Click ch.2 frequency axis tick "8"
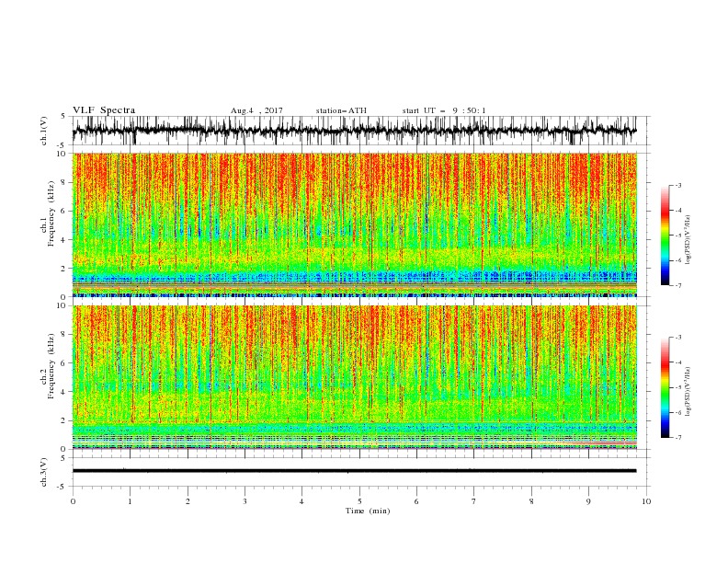Image resolution: width=728 pixels, height=563 pixels. pos(64,335)
